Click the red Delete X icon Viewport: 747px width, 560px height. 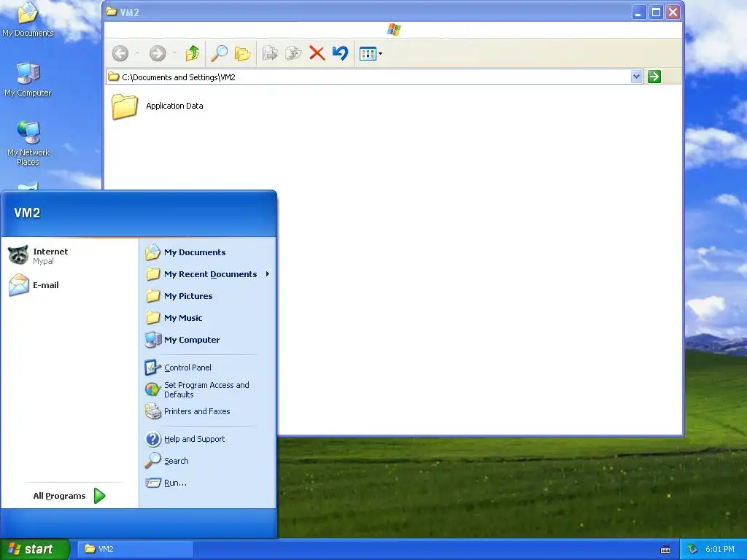click(x=317, y=53)
